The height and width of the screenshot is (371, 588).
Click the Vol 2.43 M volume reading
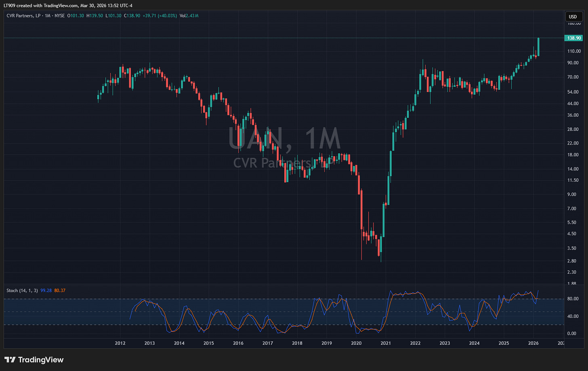[x=189, y=16]
